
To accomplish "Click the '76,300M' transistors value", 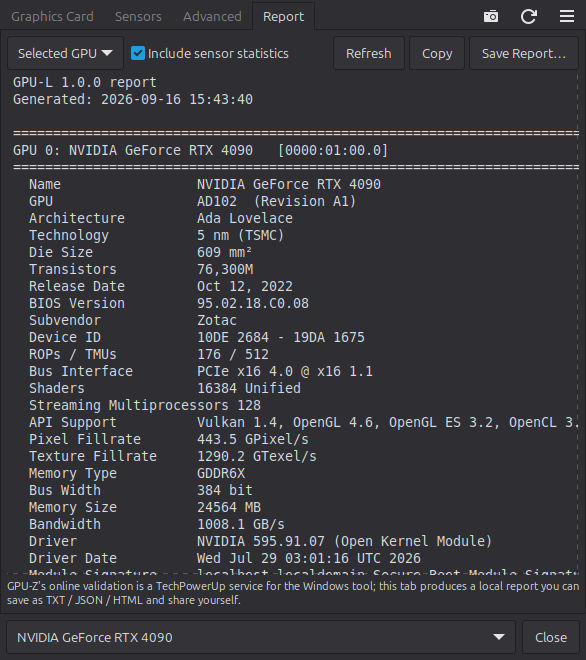I will coord(225,269).
